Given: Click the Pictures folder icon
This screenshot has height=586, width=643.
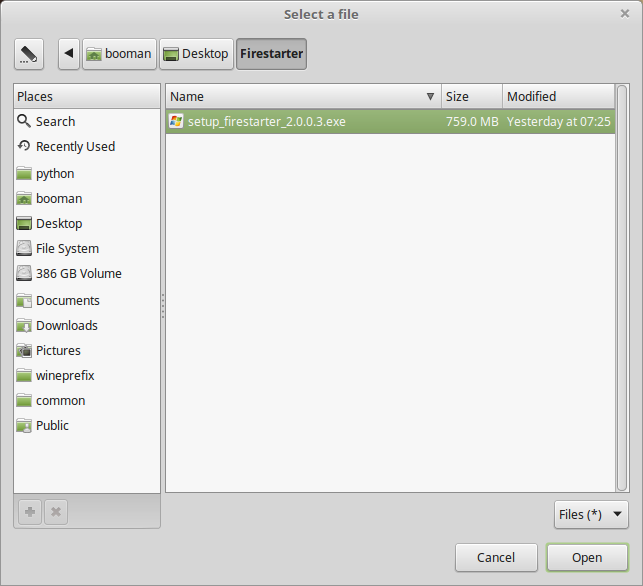Looking at the screenshot, I should coord(24,351).
